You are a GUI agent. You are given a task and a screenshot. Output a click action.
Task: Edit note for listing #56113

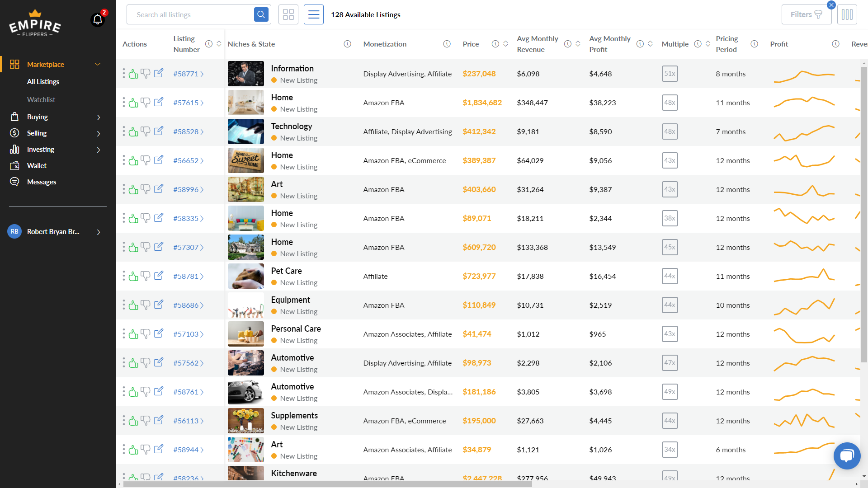159,420
